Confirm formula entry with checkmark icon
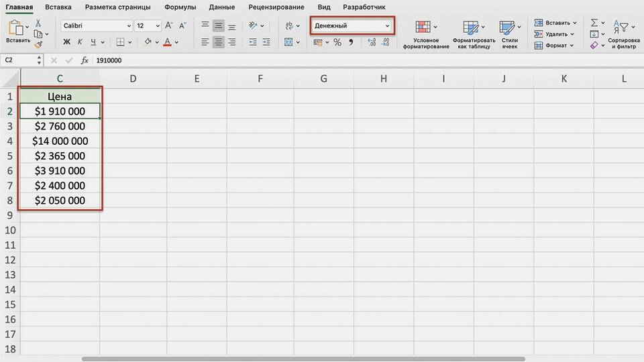 point(68,60)
